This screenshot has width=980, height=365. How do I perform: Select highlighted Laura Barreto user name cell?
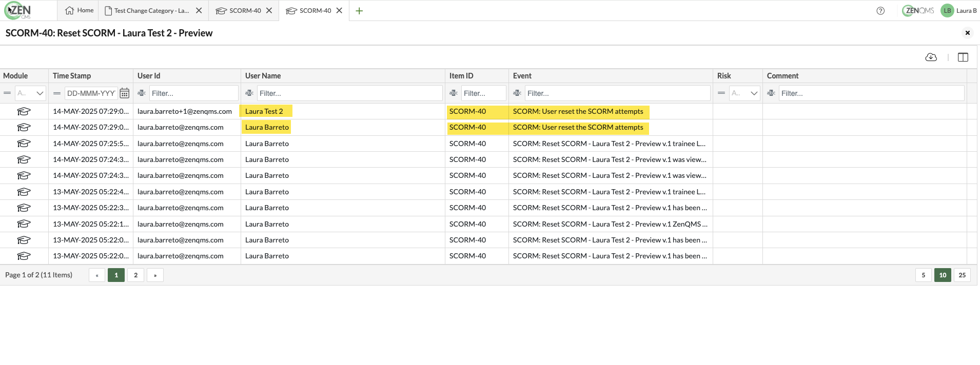point(266,127)
